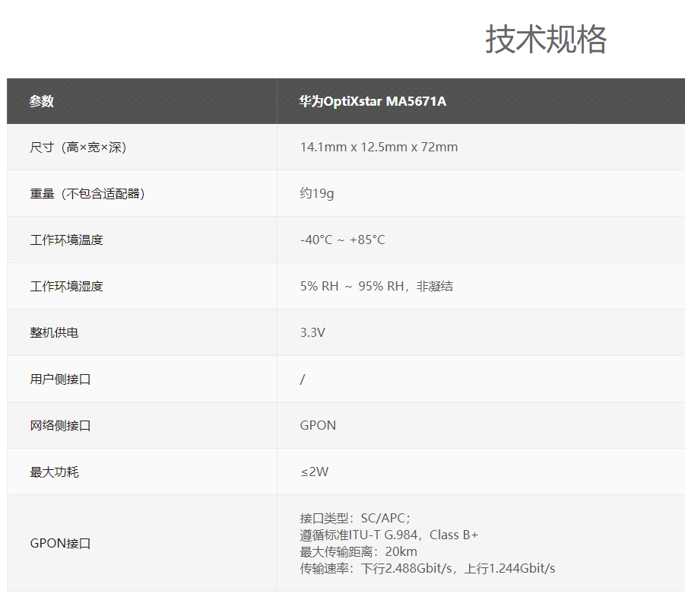Select the 5% RH ~ 95% RH value
The image size is (685, 616).
pos(376,286)
